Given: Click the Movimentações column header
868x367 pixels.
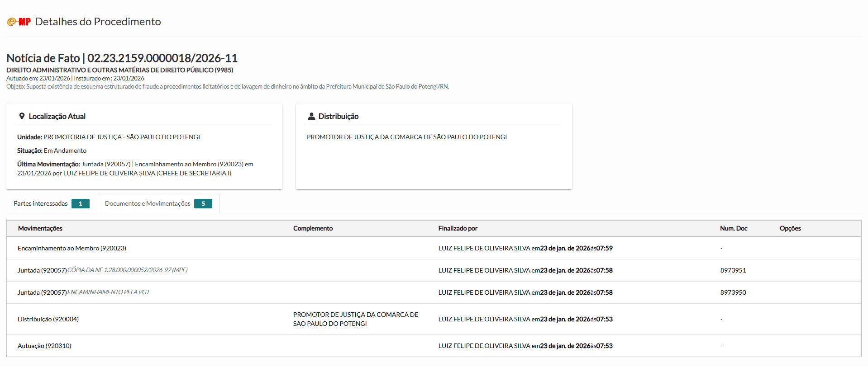Looking at the screenshot, I should coord(40,229).
